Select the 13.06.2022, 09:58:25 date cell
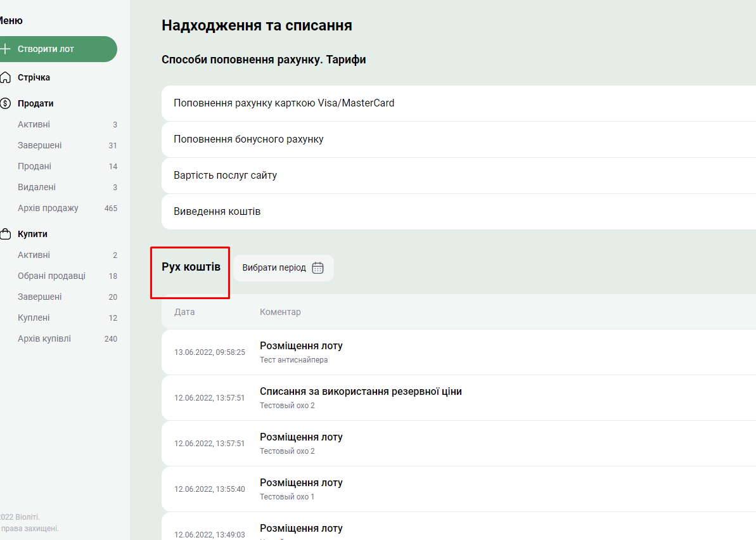756x540 pixels. (210, 352)
